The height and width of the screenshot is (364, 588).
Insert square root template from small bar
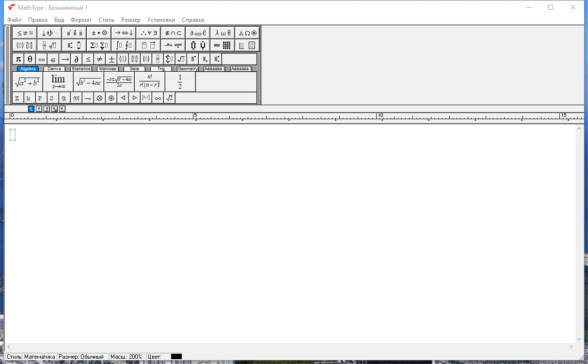click(x=181, y=59)
